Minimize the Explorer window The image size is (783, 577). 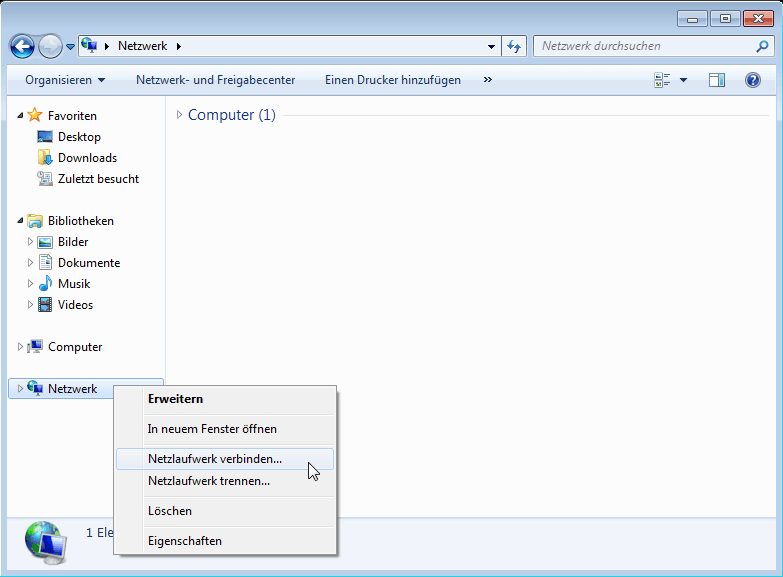(692, 19)
